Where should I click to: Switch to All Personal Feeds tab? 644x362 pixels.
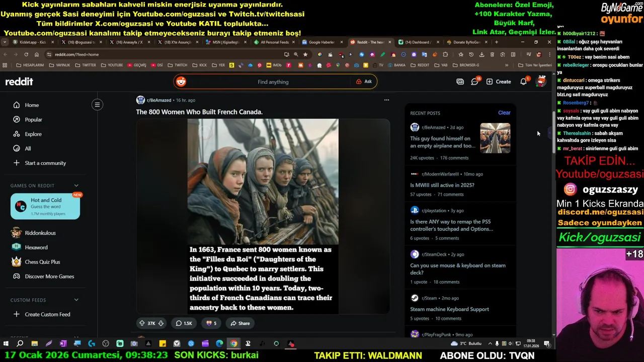point(274,42)
